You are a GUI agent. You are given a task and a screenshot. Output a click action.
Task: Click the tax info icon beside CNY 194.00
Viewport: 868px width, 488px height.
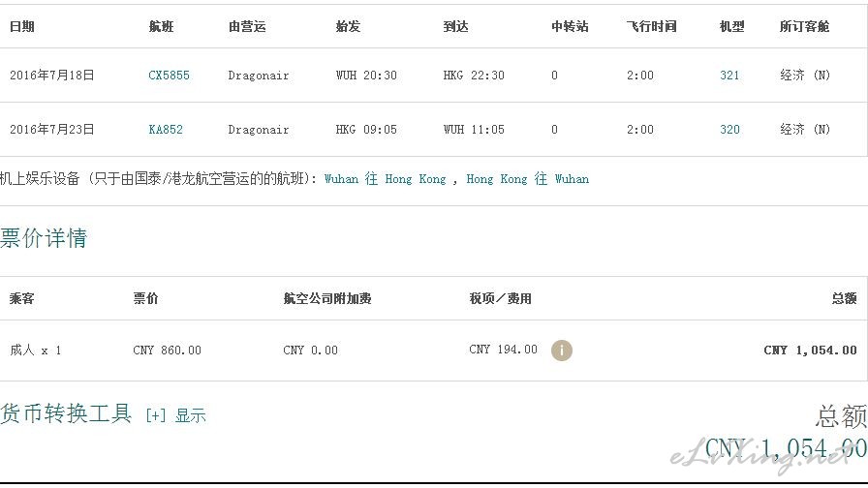[561, 351]
